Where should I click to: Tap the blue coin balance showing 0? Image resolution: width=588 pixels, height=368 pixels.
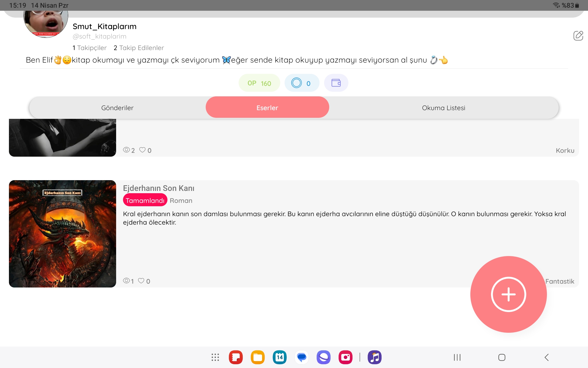point(302,83)
